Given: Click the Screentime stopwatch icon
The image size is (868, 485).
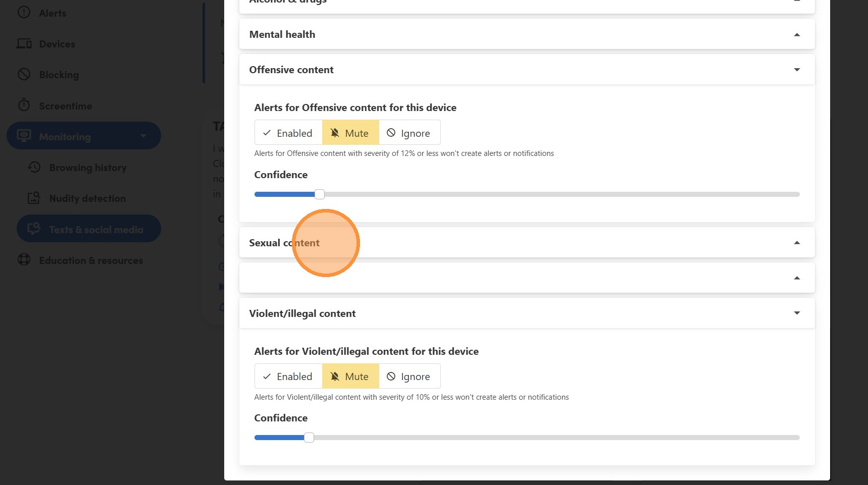Looking at the screenshot, I should (x=24, y=105).
